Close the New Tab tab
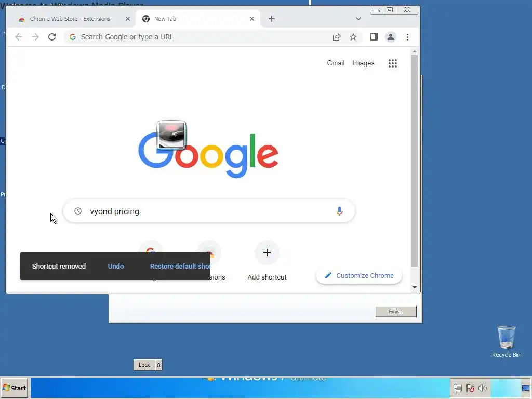532x399 pixels. click(x=252, y=19)
